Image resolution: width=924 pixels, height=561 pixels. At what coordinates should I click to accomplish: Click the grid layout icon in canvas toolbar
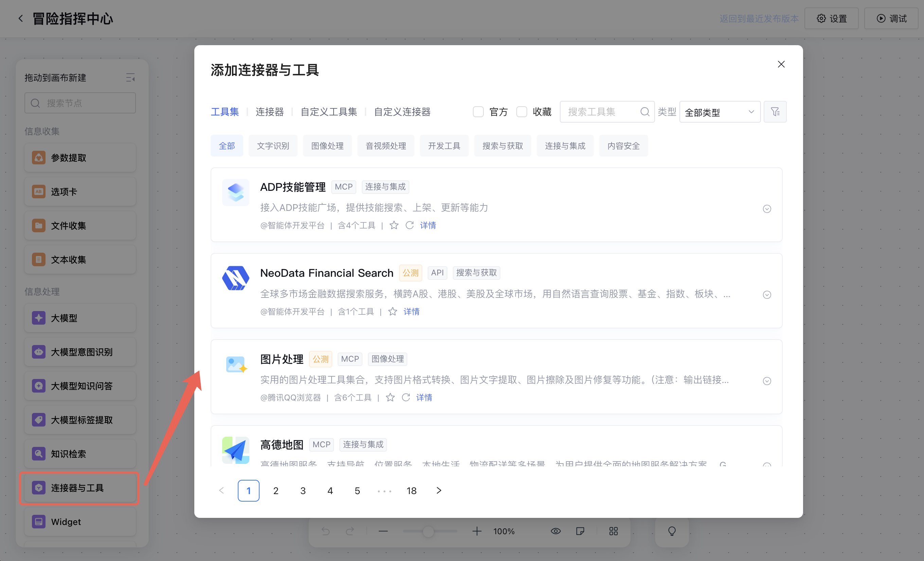pos(614,531)
